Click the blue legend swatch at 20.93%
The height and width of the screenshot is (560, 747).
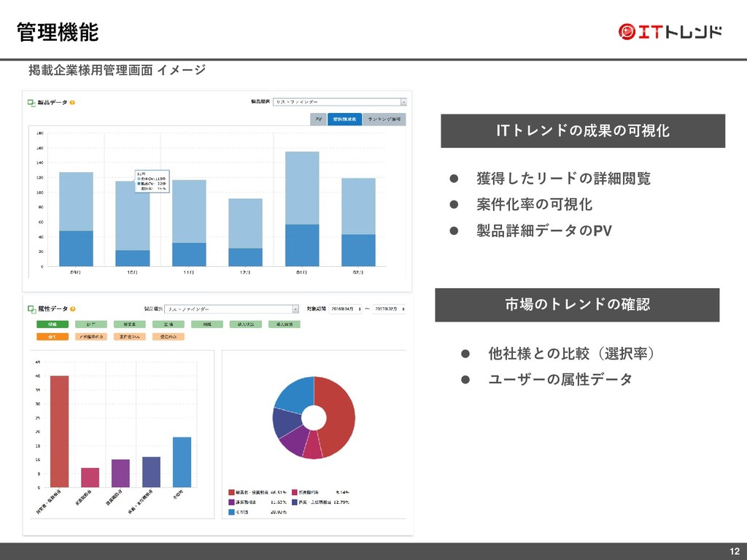[x=231, y=513]
